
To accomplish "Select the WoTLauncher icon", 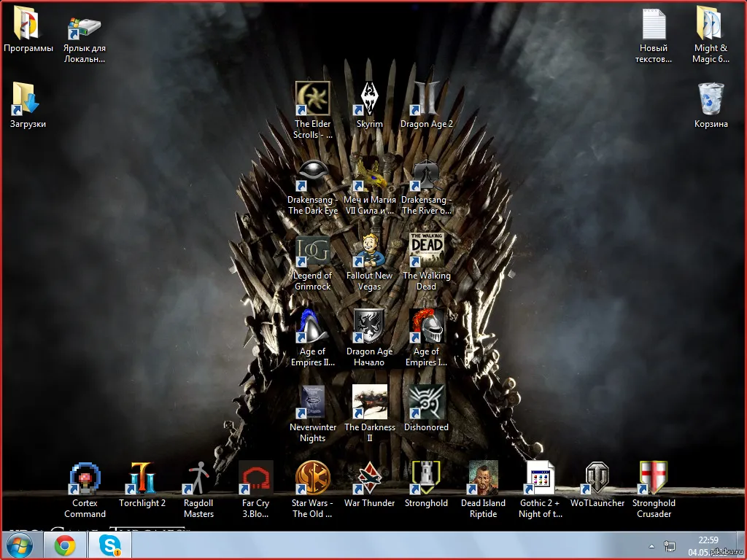I will [597, 478].
